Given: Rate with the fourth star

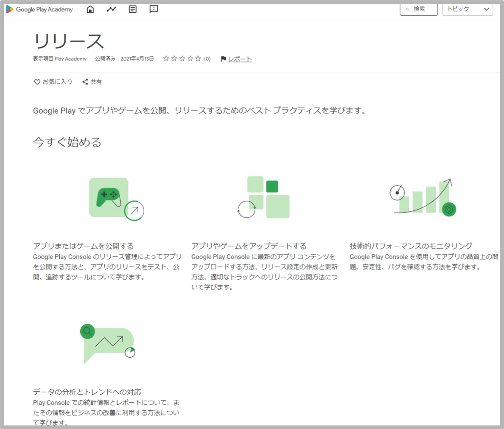Looking at the screenshot, I should click(190, 59).
